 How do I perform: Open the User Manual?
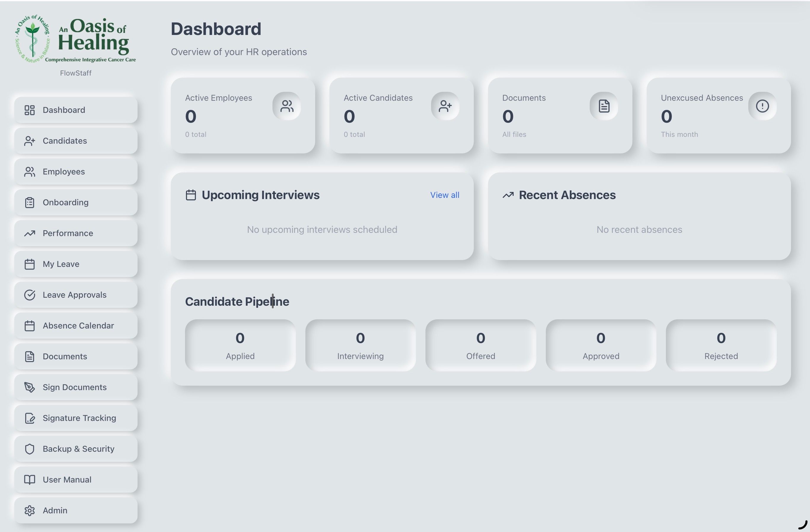[x=76, y=480]
